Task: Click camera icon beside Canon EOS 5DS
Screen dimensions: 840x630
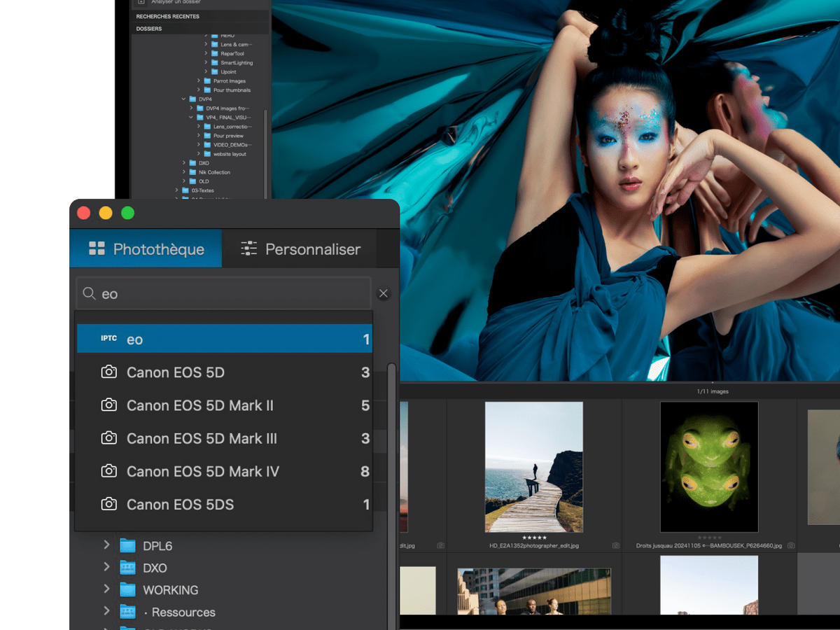Action: tap(108, 504)
